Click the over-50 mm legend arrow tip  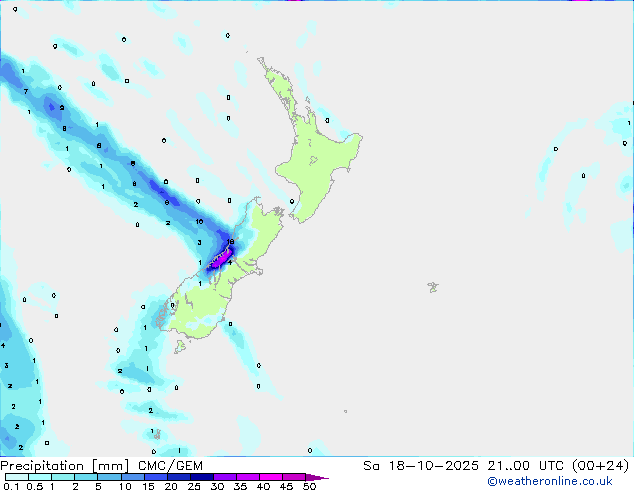coord(317,477)
